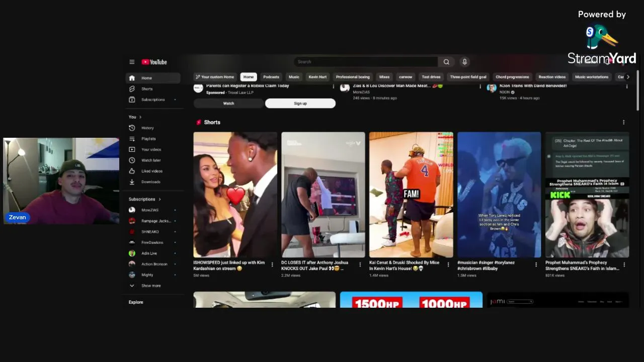Open the YouTube hamburger guide menu
The image size is (644, 362).
pyautogui.click(x=132, y=62)
